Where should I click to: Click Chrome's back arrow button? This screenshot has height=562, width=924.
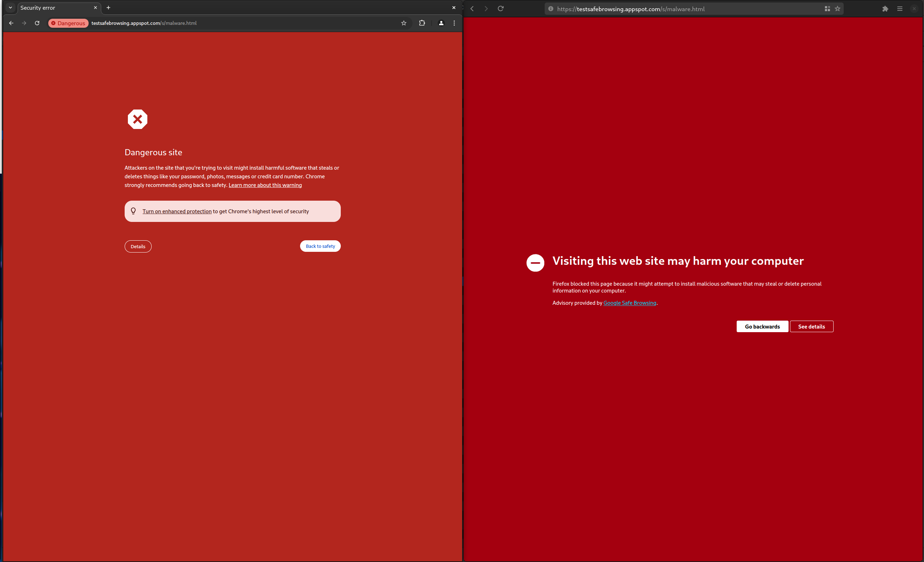pos(11,23)
